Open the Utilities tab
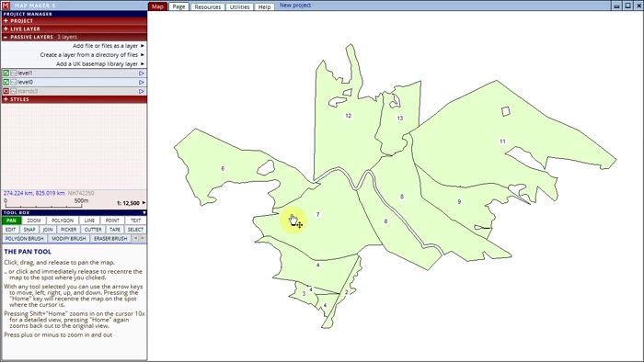The height and width of the screenshot is (362, 644). coord(239,7)
